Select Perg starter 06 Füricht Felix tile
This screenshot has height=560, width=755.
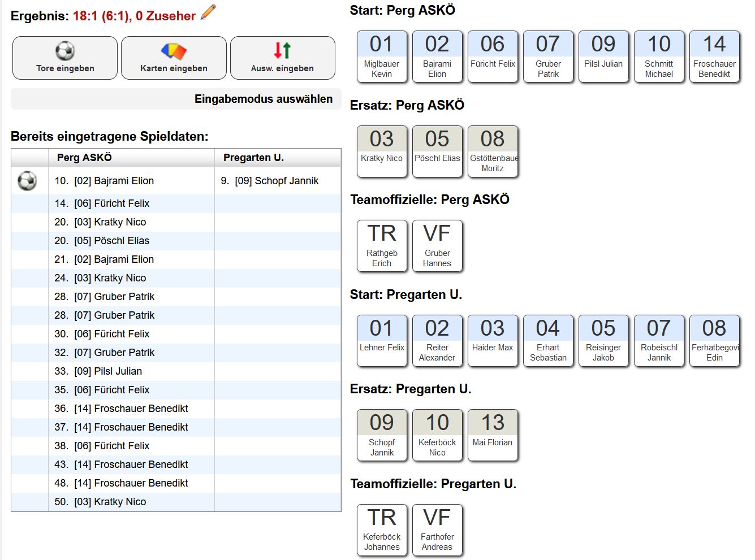493,57
